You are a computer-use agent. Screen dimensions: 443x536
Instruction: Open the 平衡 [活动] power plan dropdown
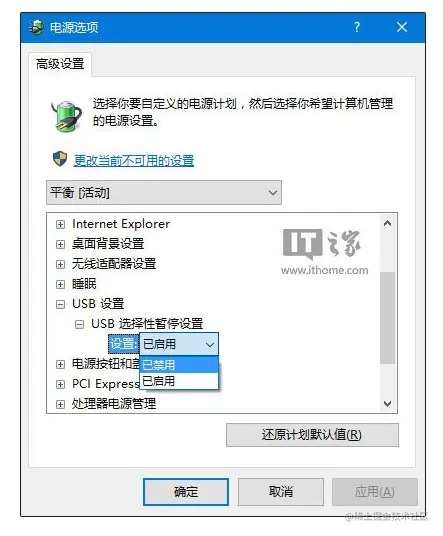click(164, 193)
